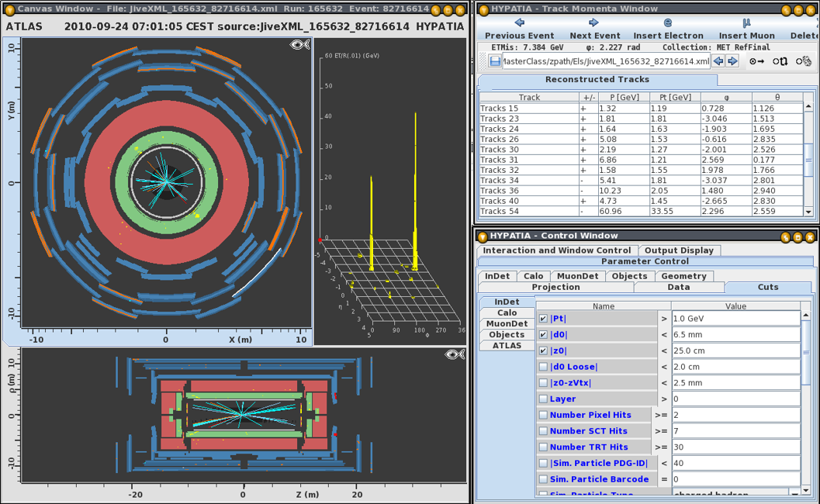Open Track Momenta Window title bar menu
820x504 pixels.
click(483, 9)
